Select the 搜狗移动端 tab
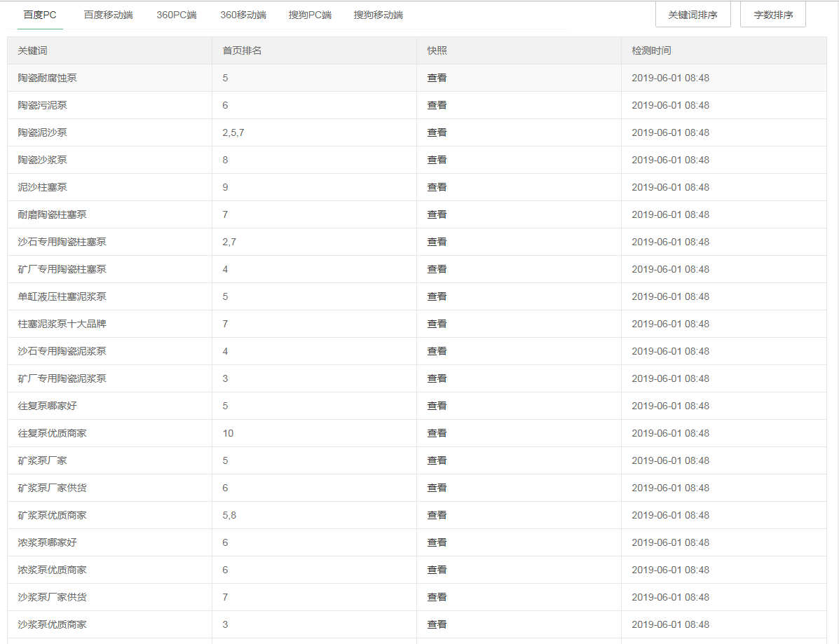 pos(378,15)
